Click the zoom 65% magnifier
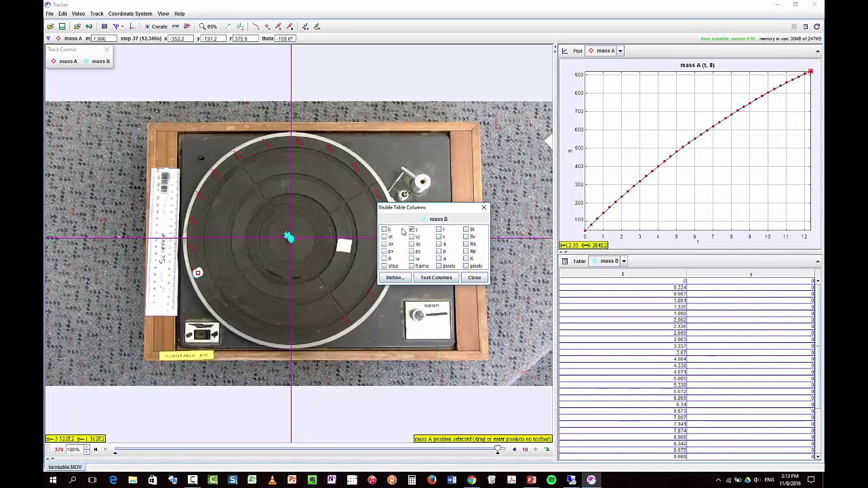The height and width of the screenshot is (488, 868). [x=208, y=26]
